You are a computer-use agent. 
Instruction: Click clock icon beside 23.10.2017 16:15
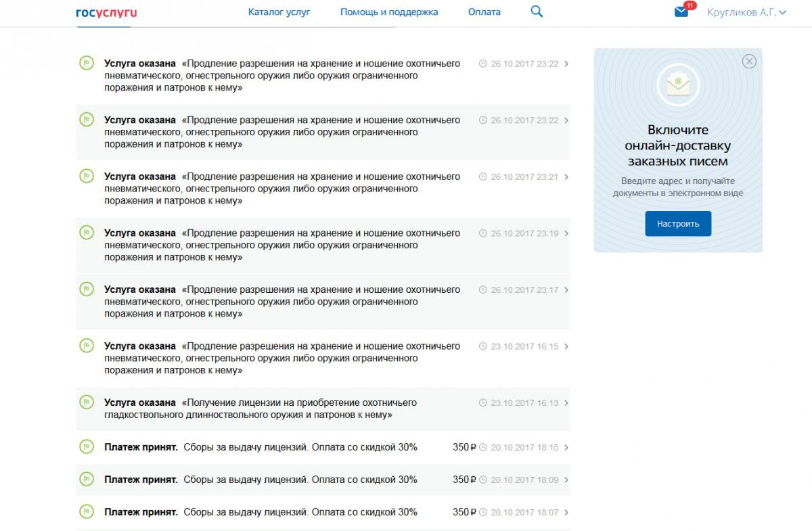click(x=483, y=347)
